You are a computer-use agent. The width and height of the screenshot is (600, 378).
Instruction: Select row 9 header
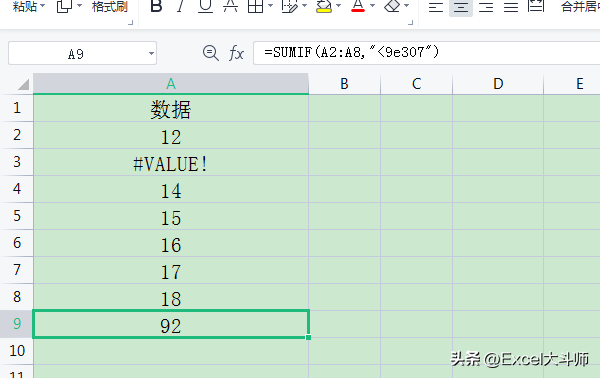point(16,324)
